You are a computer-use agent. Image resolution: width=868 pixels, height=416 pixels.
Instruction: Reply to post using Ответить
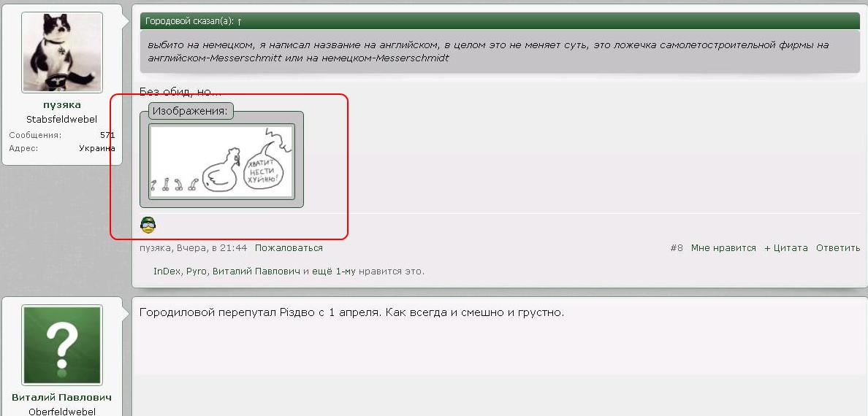coord(837,248)
